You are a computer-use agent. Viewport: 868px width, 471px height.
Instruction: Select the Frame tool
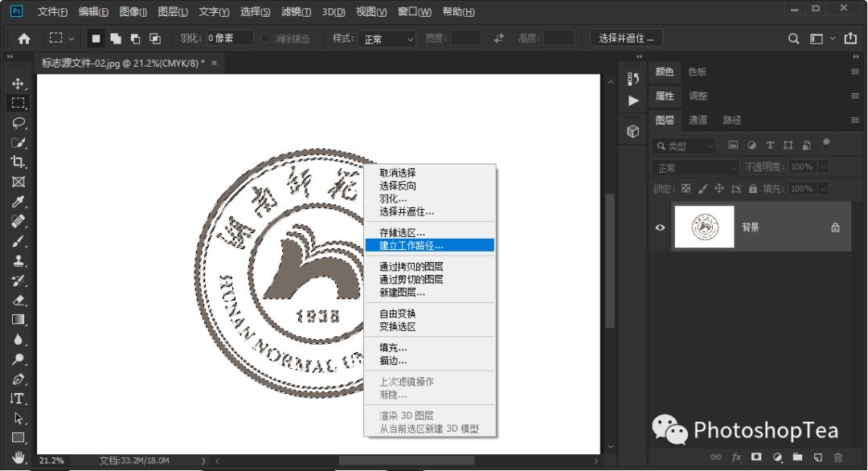18,182
